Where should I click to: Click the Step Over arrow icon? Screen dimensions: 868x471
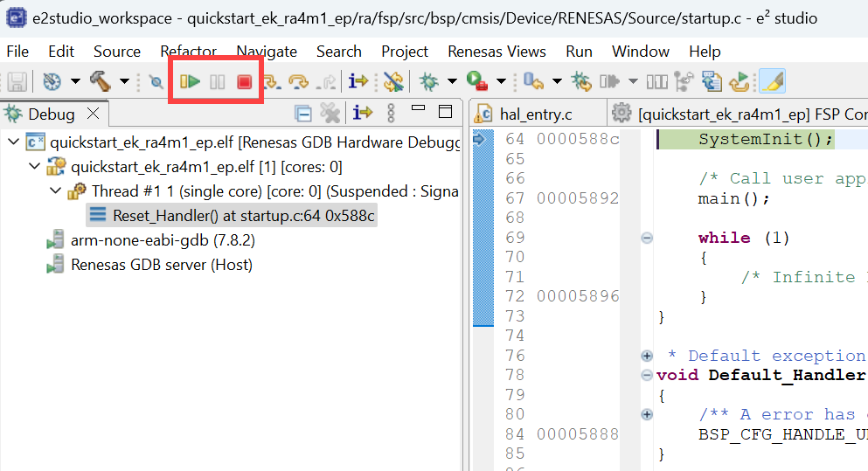click(x=299, y=82)
